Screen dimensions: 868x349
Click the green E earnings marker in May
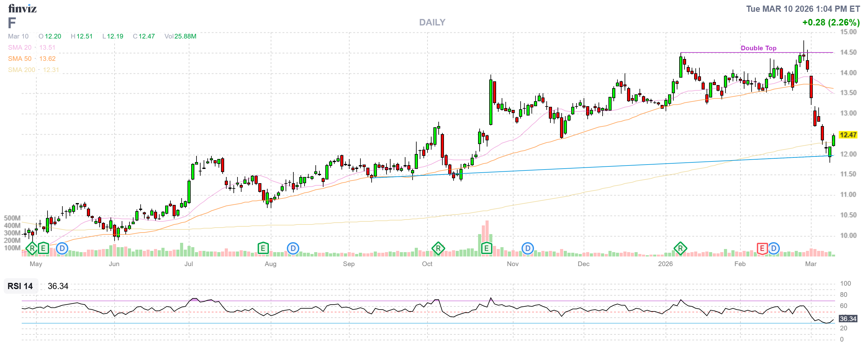tap(43, 249)
